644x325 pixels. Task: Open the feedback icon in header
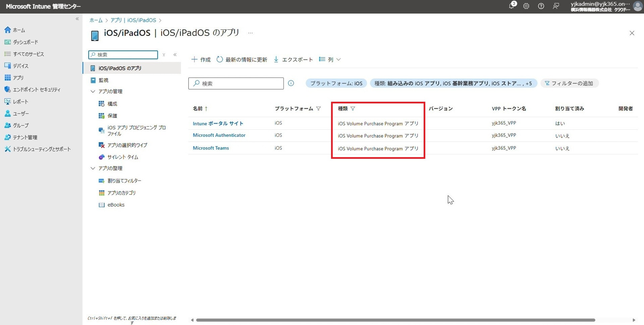[556, 6]
